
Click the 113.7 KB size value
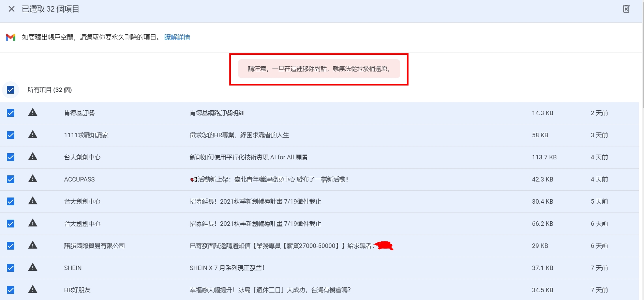point(544,157)
